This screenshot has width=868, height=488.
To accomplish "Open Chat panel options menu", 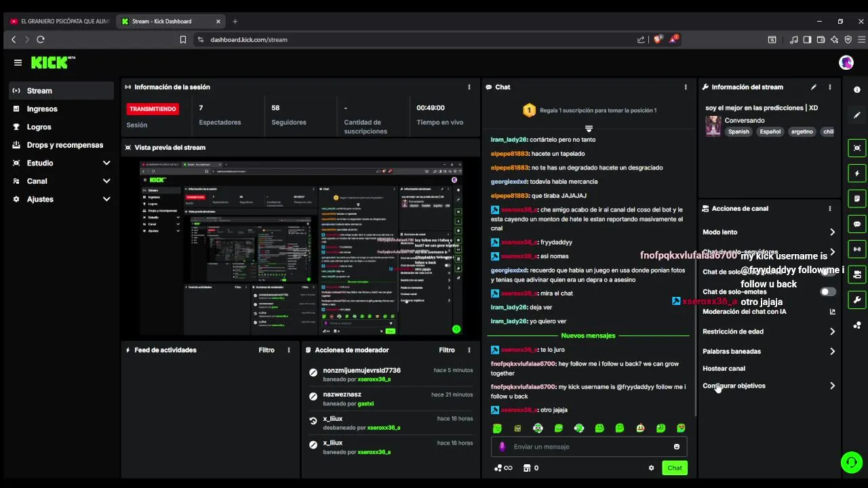I will [686, 87].
